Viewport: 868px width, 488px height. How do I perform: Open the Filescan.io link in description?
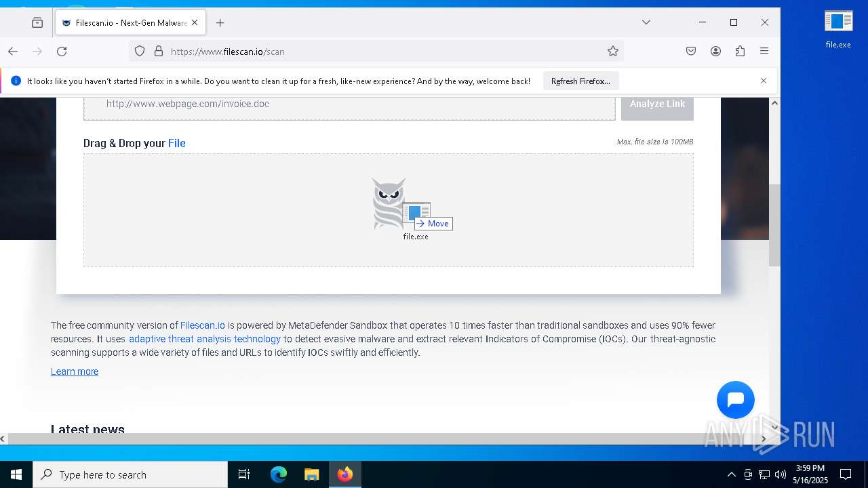[202, 325]
